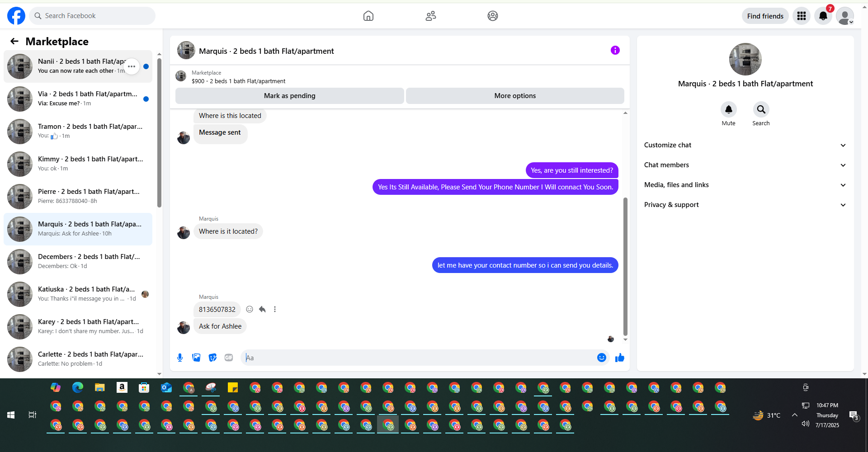Show hidden system tray icons
Image resolution: width=868 pixels, height=452 pixels.
tap(795, 415)
